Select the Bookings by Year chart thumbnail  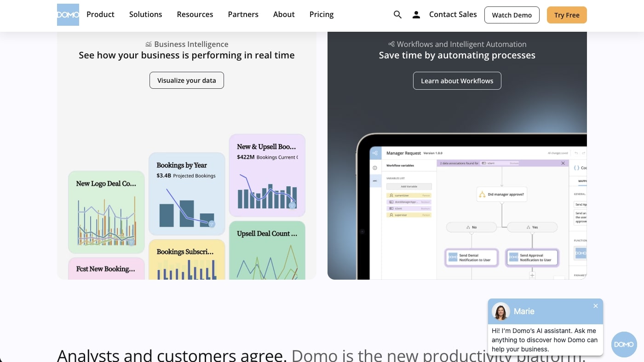(x=186, y=193)
